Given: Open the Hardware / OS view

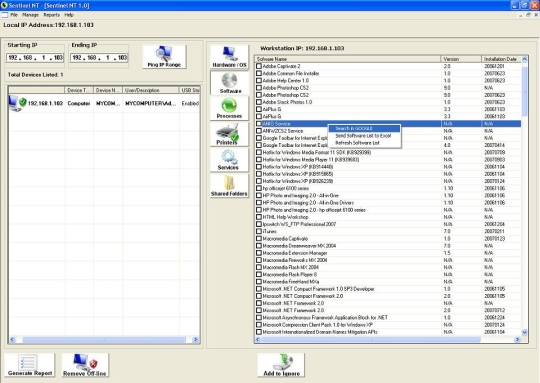Looking at the screenshot, I should click(x=229, y=56).
